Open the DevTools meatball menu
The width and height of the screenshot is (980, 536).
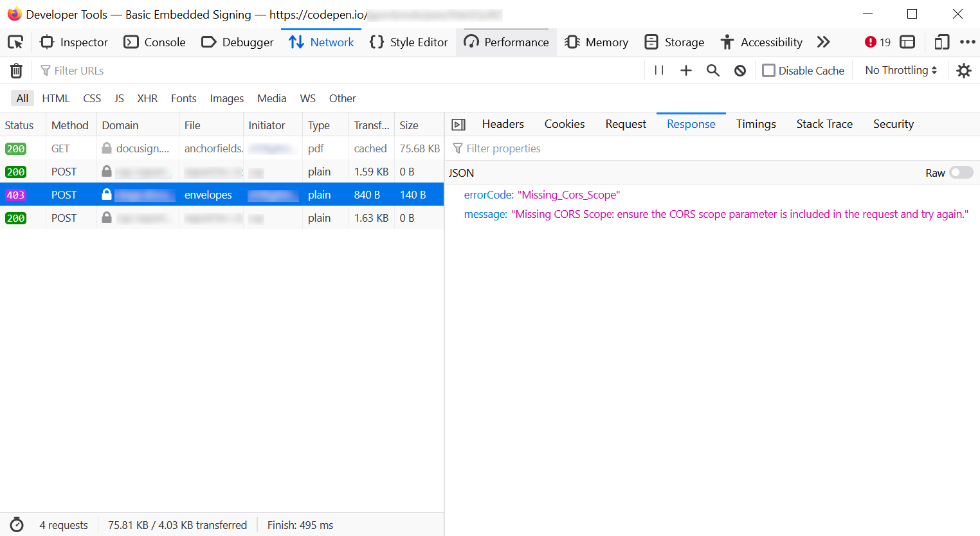point(968,41)
